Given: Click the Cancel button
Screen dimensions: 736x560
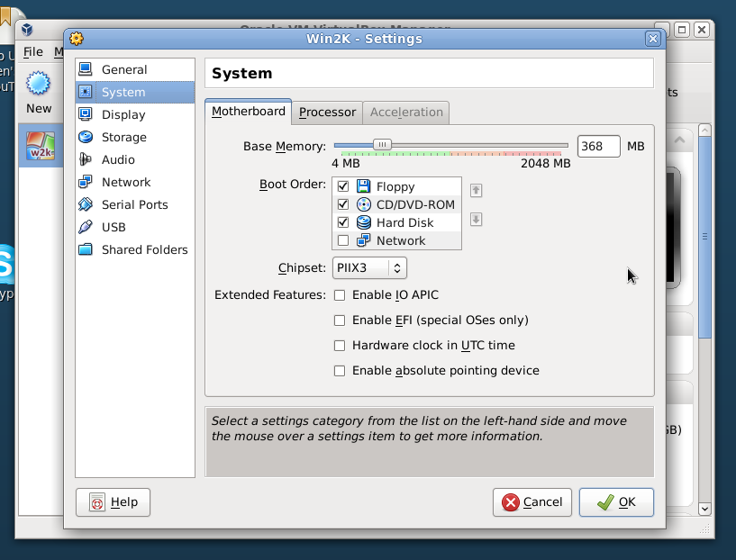Looking at the screenshot, I should (532, 502).
